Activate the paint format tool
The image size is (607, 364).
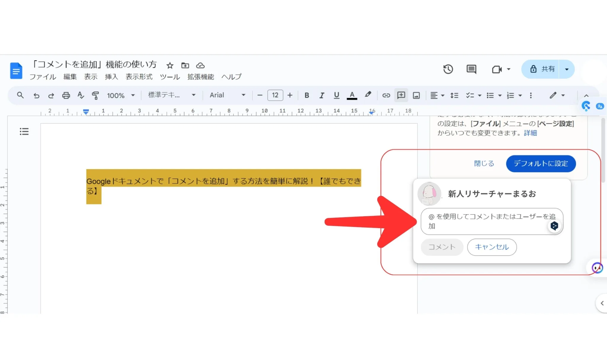95,95
